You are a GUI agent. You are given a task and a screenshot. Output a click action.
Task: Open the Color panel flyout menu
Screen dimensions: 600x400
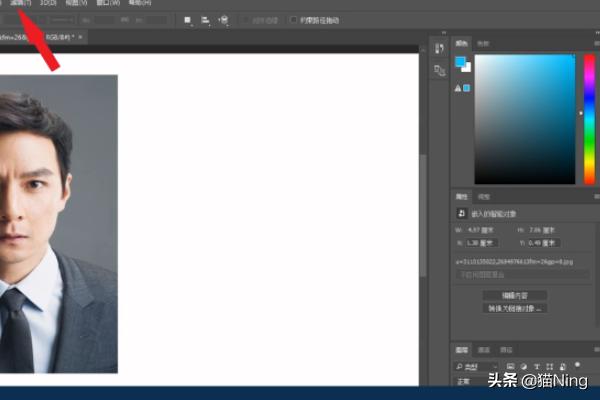coord(597,44)
